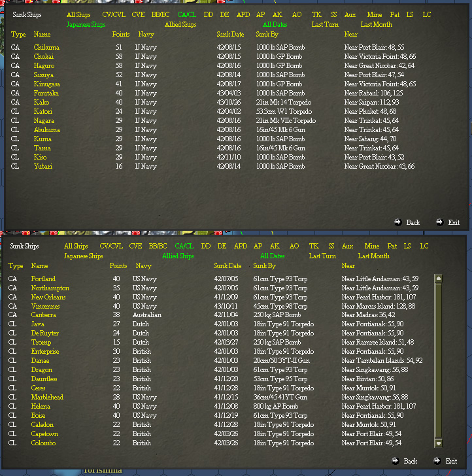Open sunk ship Haguro entry

click(x=44, y=65)
